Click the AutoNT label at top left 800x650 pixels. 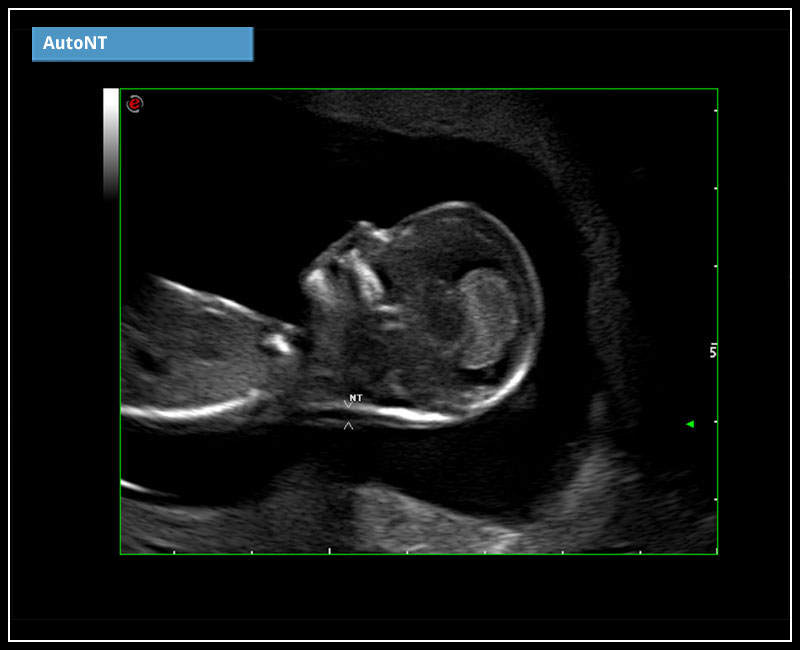tap(142, 44)
